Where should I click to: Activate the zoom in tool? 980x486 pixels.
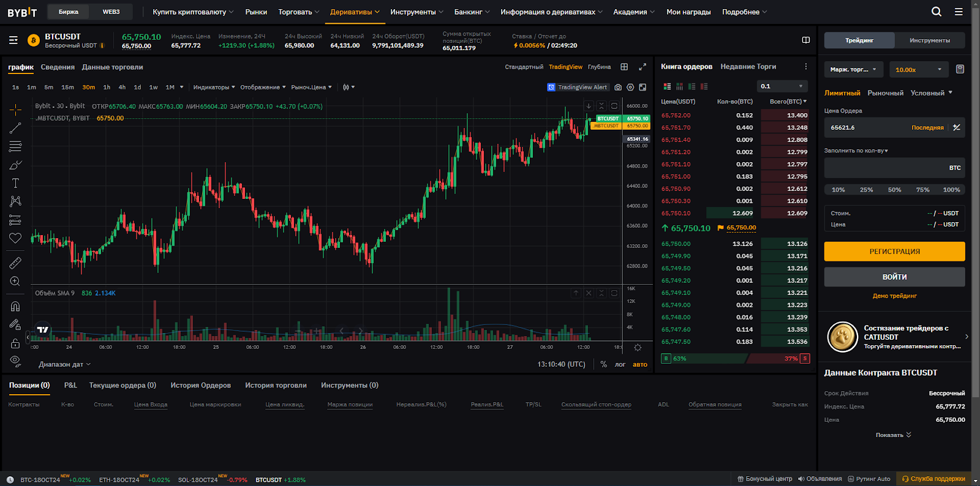(15, 281)
